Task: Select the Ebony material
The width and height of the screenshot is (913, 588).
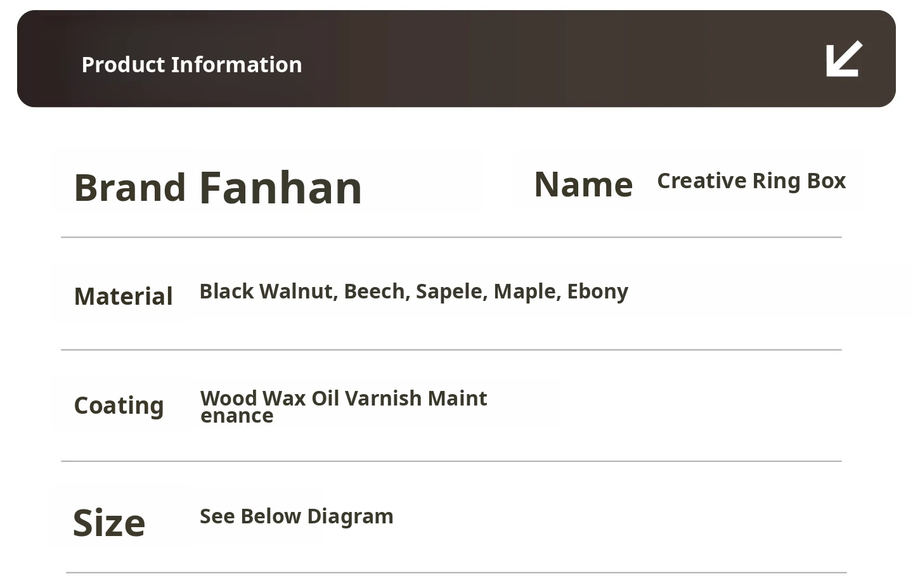Action: [597, 291]
